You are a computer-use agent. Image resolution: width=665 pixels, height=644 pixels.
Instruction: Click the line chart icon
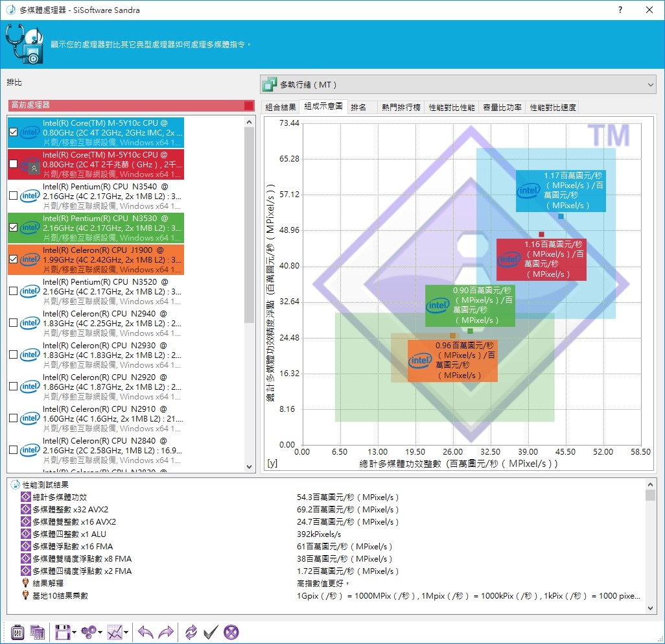[x=115, y=632]
